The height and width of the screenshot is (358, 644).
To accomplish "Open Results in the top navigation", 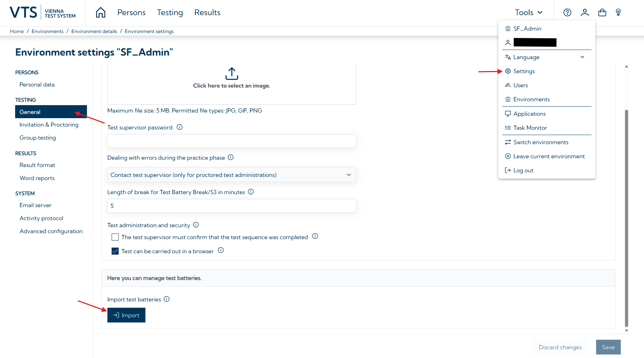I will click(207, 13).
